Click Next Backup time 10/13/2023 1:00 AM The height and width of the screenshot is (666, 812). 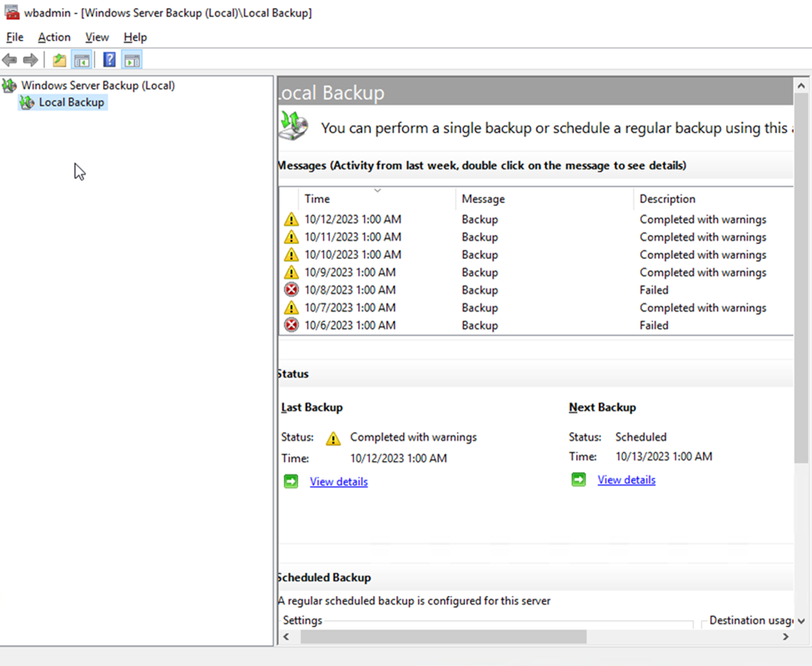coord(664,456)
